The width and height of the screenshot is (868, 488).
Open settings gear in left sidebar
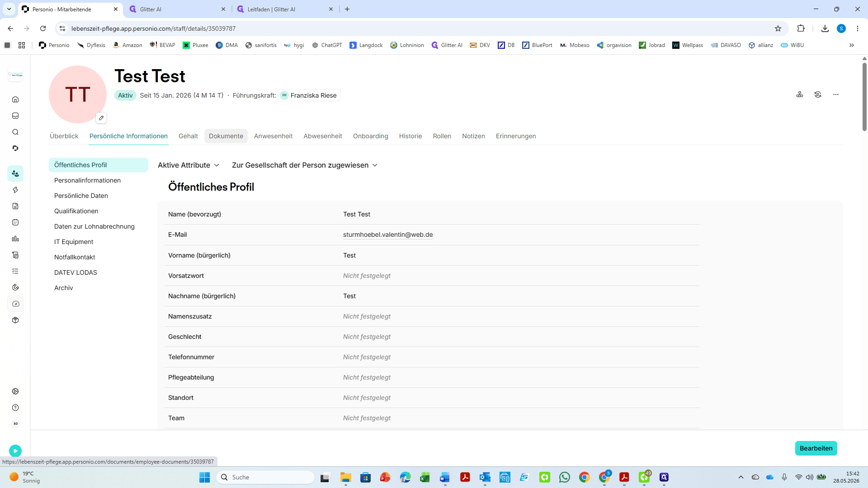point(15,391)
